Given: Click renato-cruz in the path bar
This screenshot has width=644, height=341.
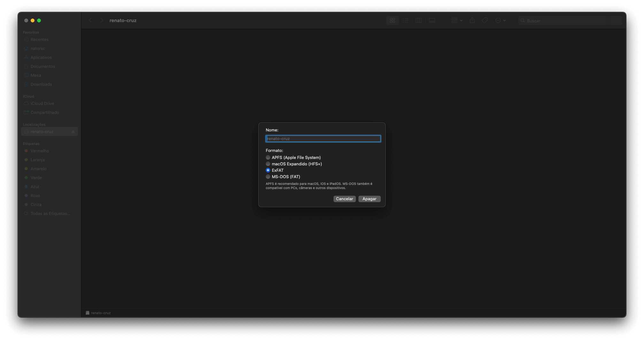Looking at the screenshot, I should [x=98, y=313].
